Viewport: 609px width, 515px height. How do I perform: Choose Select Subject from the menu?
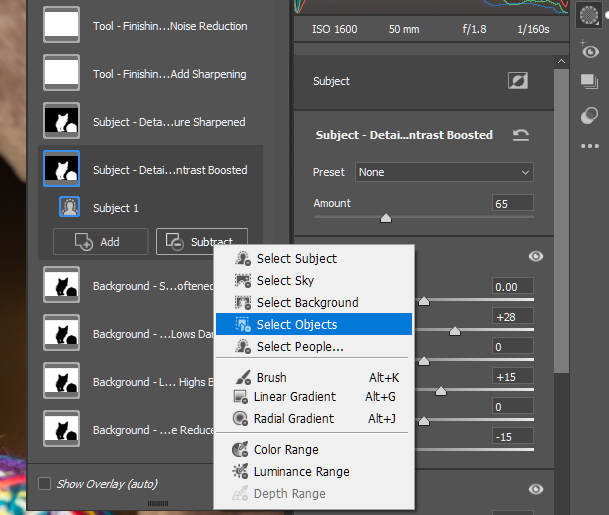(x=296, y=259)
